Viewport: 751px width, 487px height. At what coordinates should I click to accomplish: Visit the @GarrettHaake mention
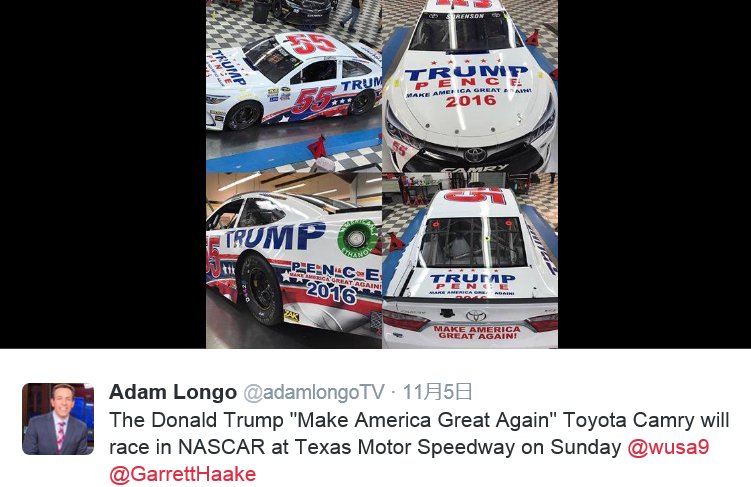(x=182, y=474)
